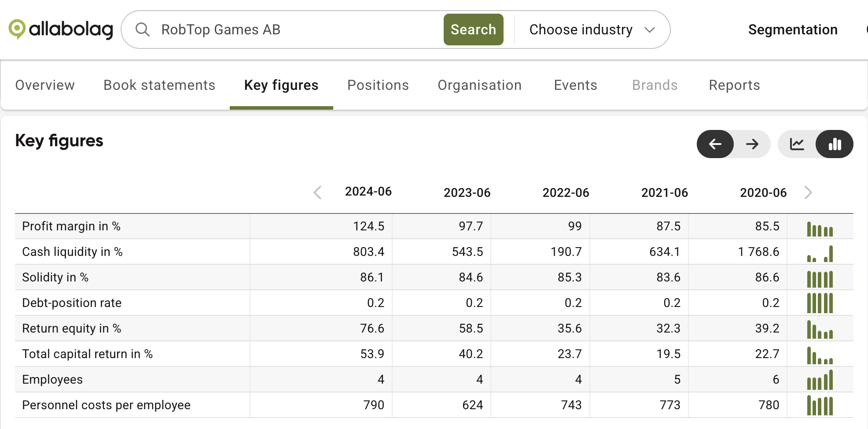This screenshot has width=868, height=429.
Task: Click the Key figures section heading
Action: 59,141
